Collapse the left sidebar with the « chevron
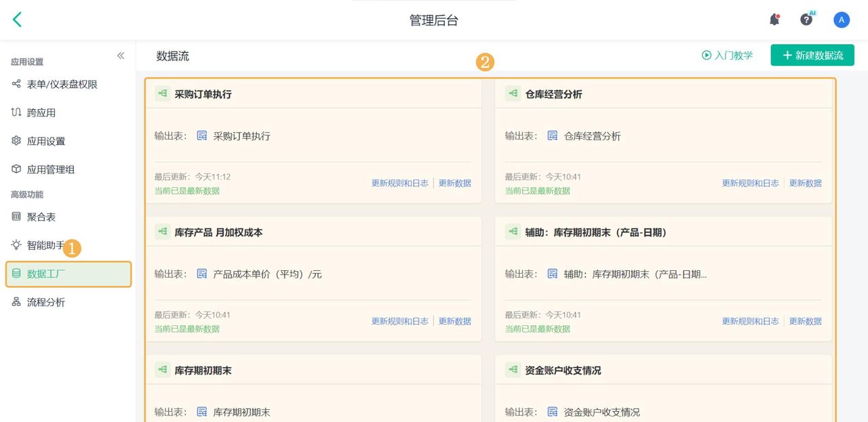 (x=121, y=56)
